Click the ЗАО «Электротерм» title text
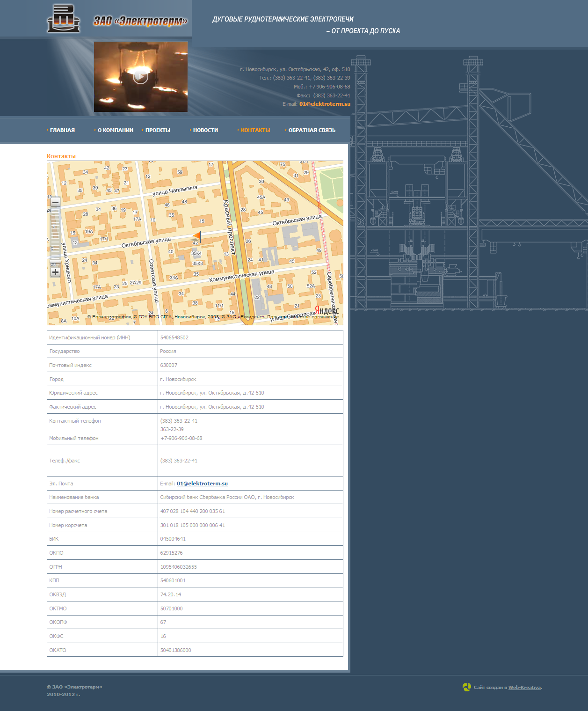 click(140, 21)
